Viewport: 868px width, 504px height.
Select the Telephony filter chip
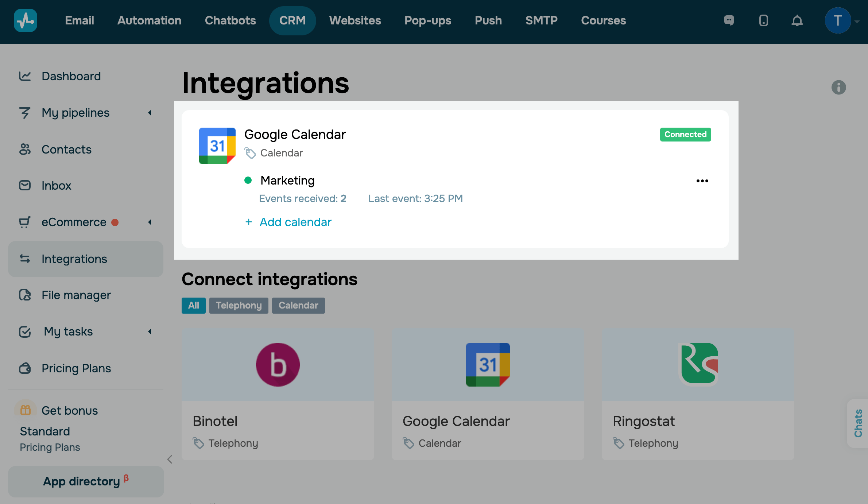[239, 305]
